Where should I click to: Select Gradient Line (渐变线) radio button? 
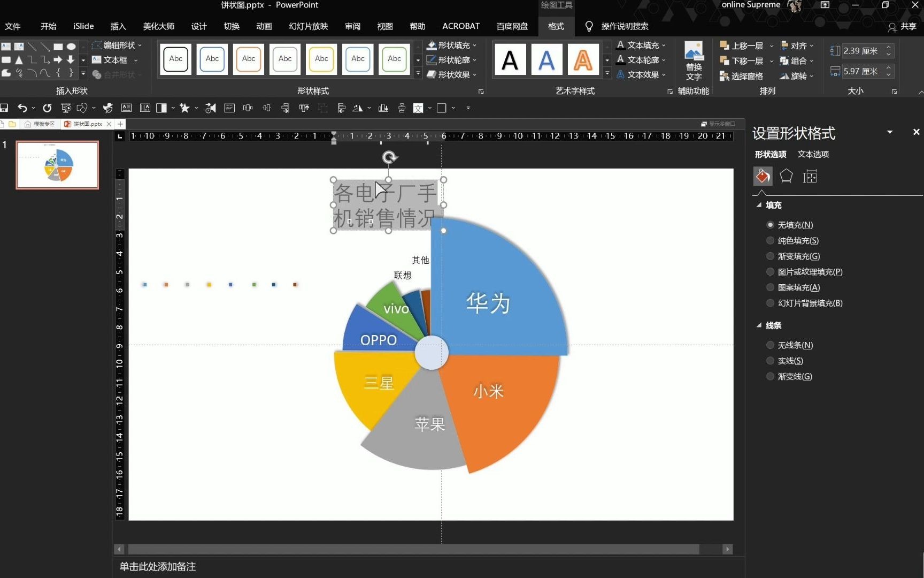pyautogui.click(x=770, y=376)
